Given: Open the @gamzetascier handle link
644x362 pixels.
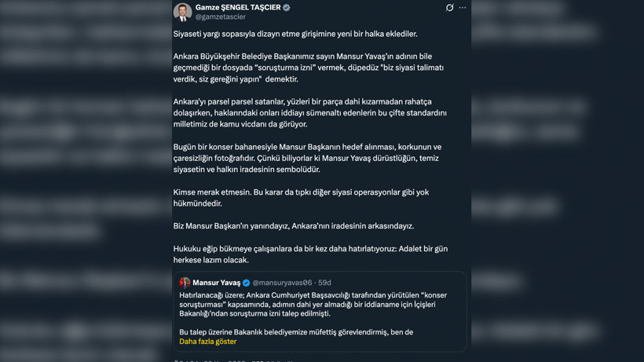Looking at the screenshot, I should pyautogui.click(x=221, y=16).
